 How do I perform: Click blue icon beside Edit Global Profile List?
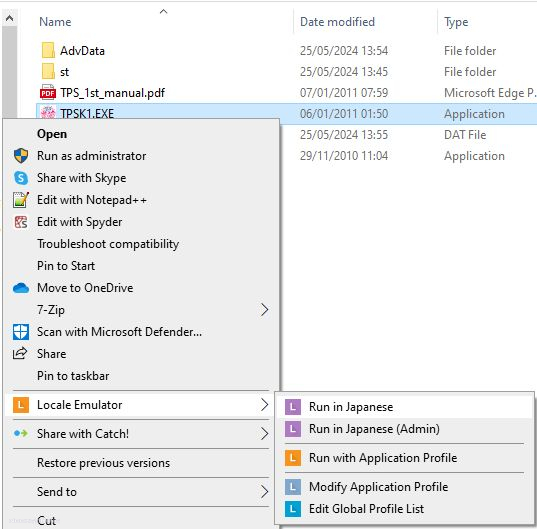292,509
